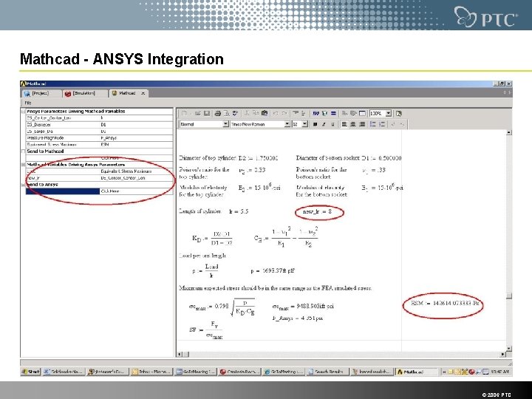Insert function f(x) dialog
The image size is (532, 399).
tap(316, 113)
